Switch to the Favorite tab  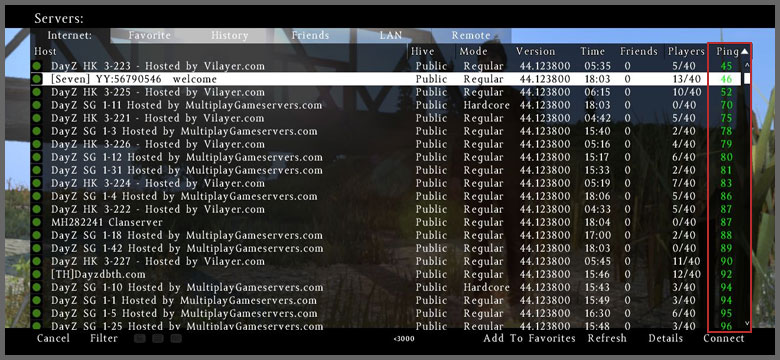[150, 35]
